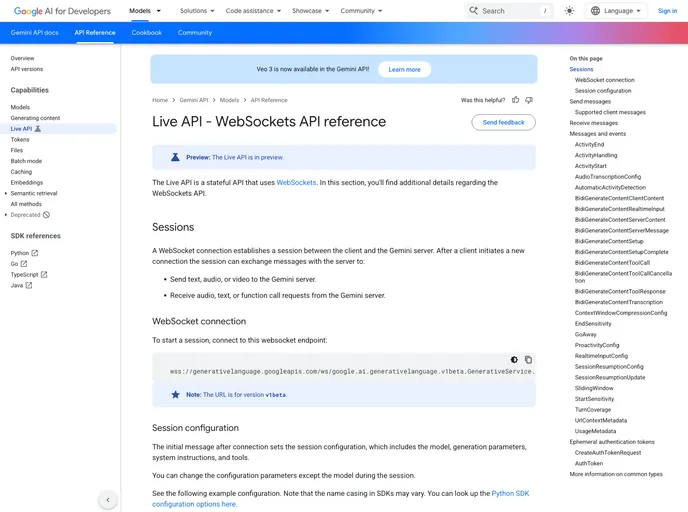
Task: Click the search magnifier icon
Action: (473, 11)
